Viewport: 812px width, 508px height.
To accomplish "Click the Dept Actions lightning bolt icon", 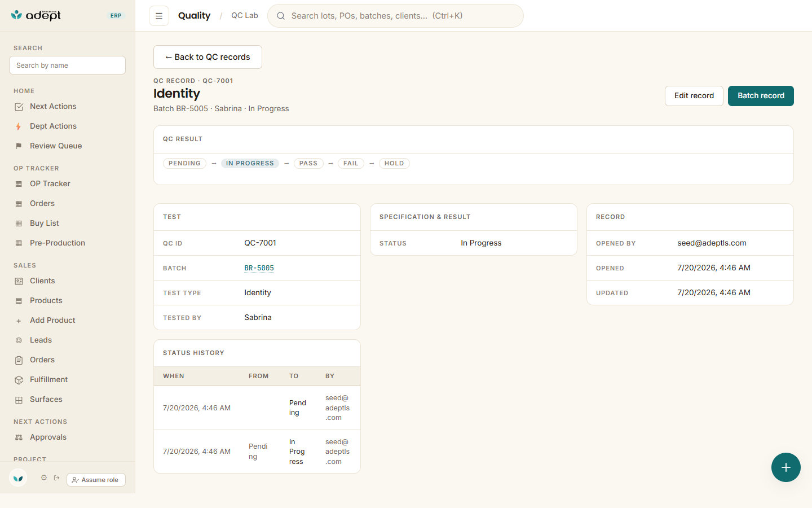I will (19, 126).
